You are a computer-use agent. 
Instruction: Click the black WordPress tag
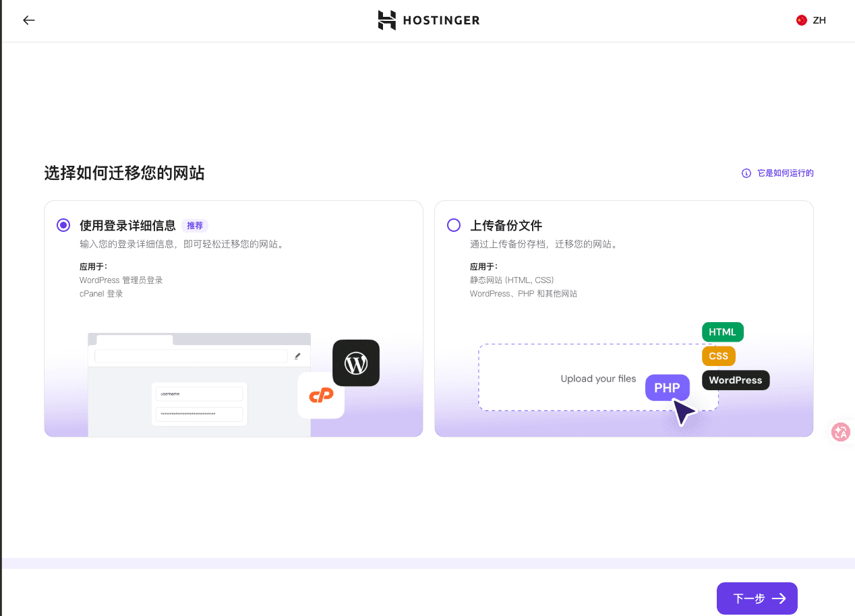[735, 380]
